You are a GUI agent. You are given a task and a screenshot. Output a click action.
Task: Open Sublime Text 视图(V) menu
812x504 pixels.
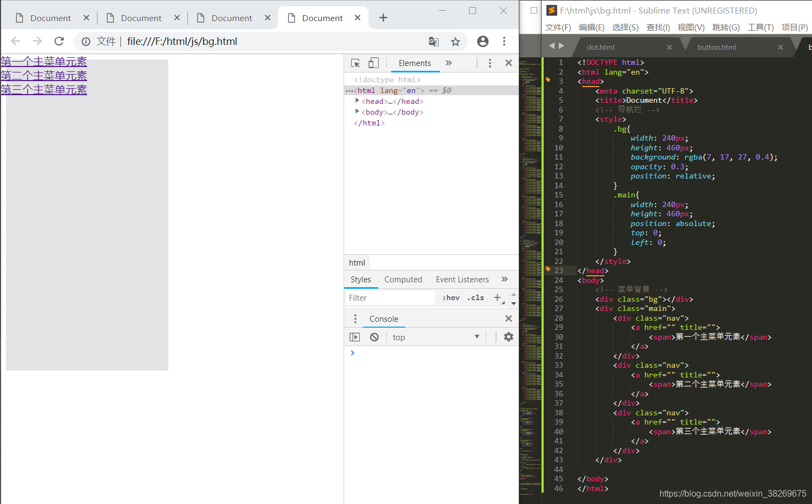[x=691, y=27]
